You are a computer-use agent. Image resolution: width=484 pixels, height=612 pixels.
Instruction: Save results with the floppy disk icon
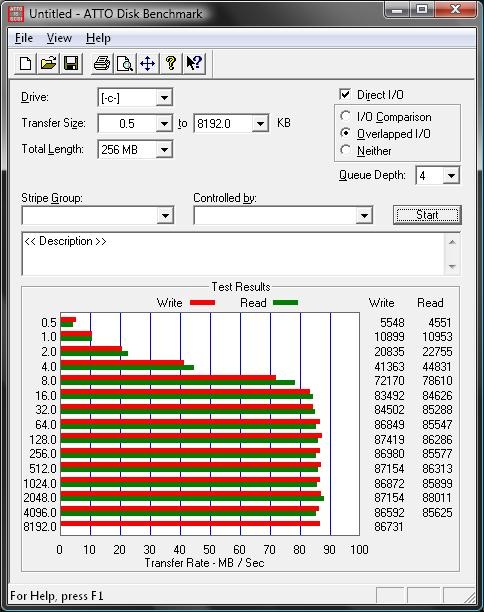[71, 63]
